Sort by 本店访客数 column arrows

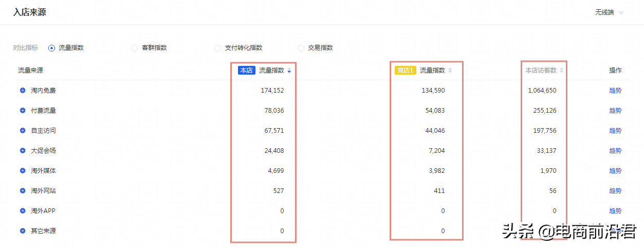[x=561, y=70]
